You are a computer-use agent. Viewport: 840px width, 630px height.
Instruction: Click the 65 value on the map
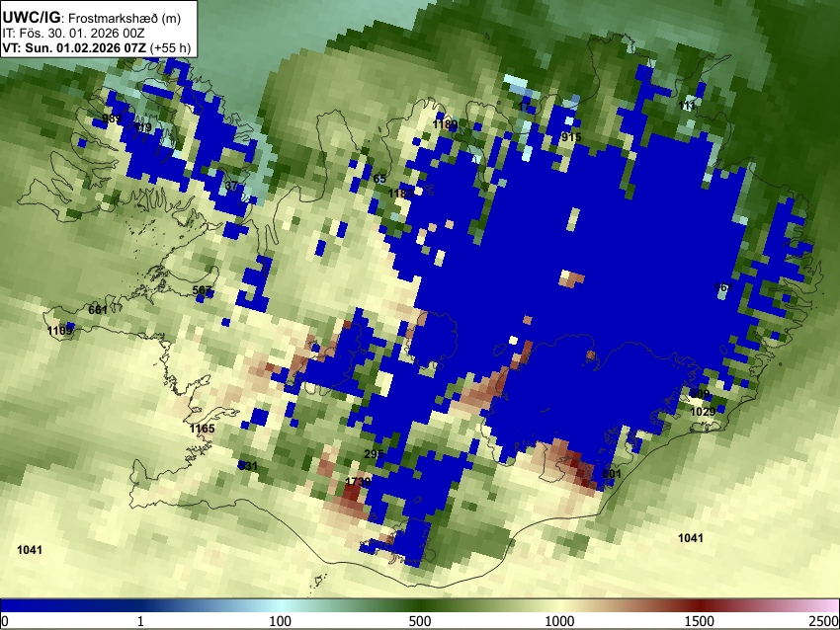pyautogui.click(x=379, y=179)
